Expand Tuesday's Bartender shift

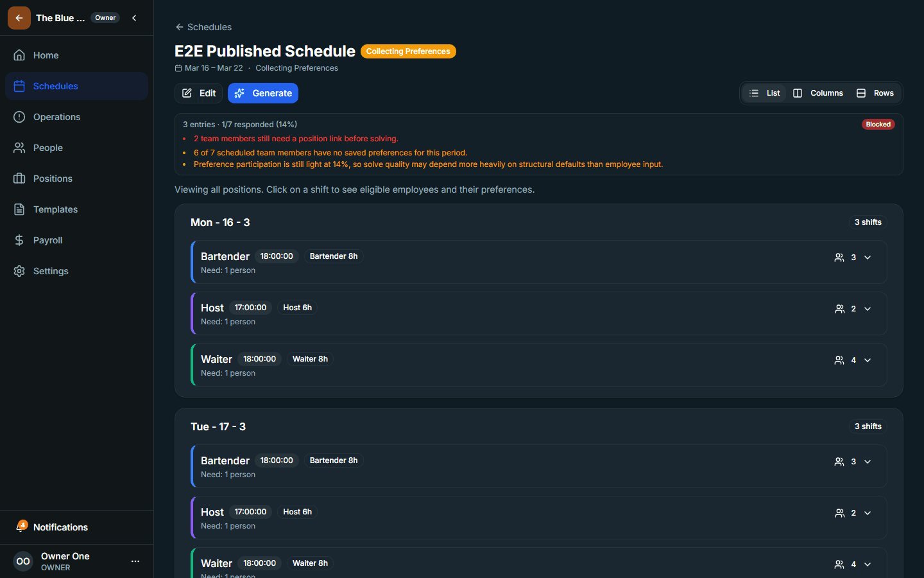click(868, 462)
